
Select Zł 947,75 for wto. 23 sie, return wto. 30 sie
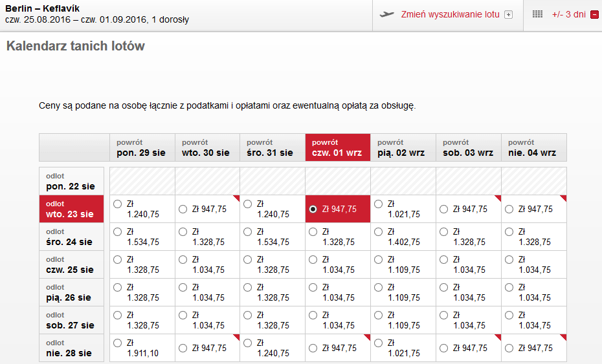click(x=183, y=209)
